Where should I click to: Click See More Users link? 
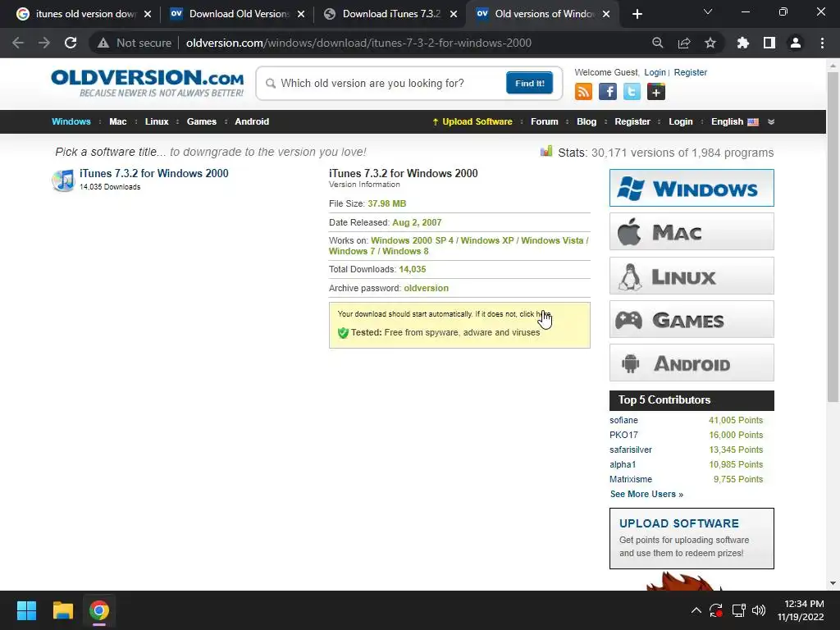[646, 494]
